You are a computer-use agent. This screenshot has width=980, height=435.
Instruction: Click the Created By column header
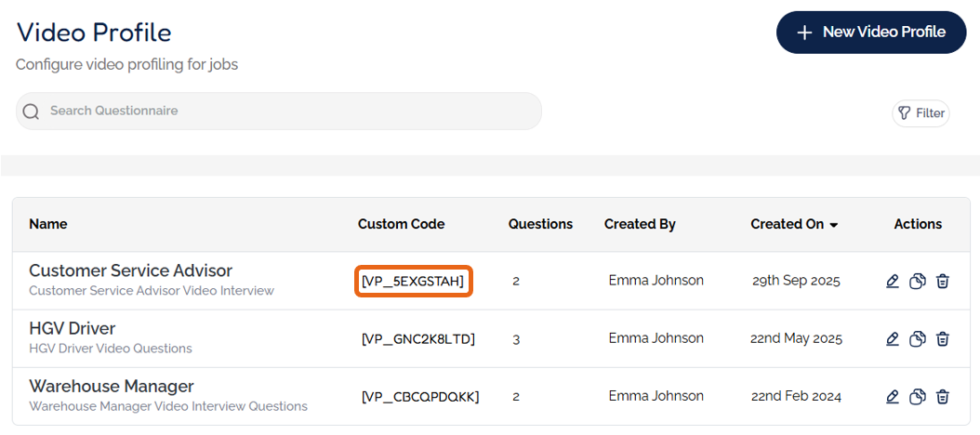click(x=640, y=224)
